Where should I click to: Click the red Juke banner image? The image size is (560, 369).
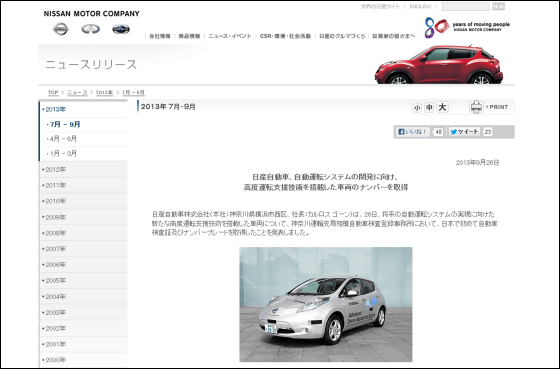439,65
